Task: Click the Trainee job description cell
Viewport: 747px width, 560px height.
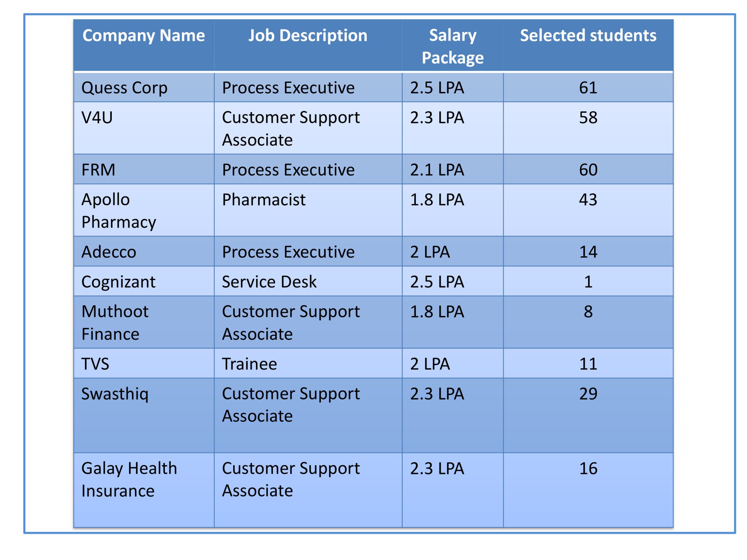Action: coord(249,364)
